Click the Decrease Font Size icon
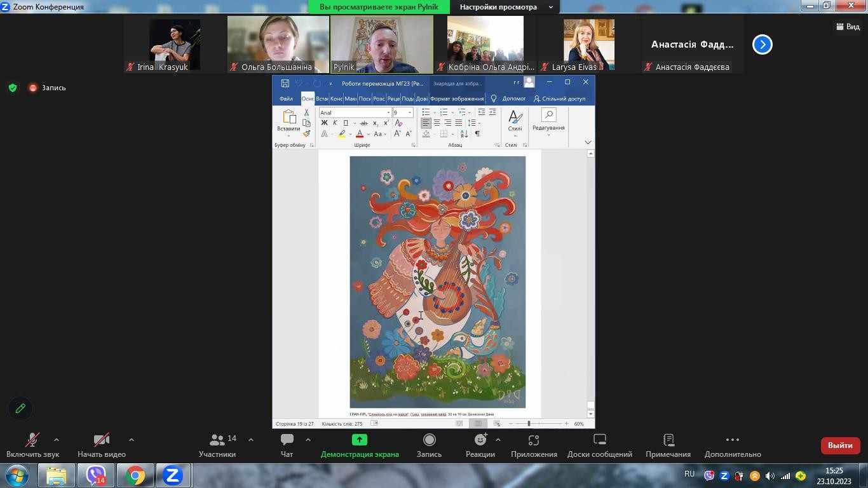The height and width of the screenshot is (488, 868). 409,134
